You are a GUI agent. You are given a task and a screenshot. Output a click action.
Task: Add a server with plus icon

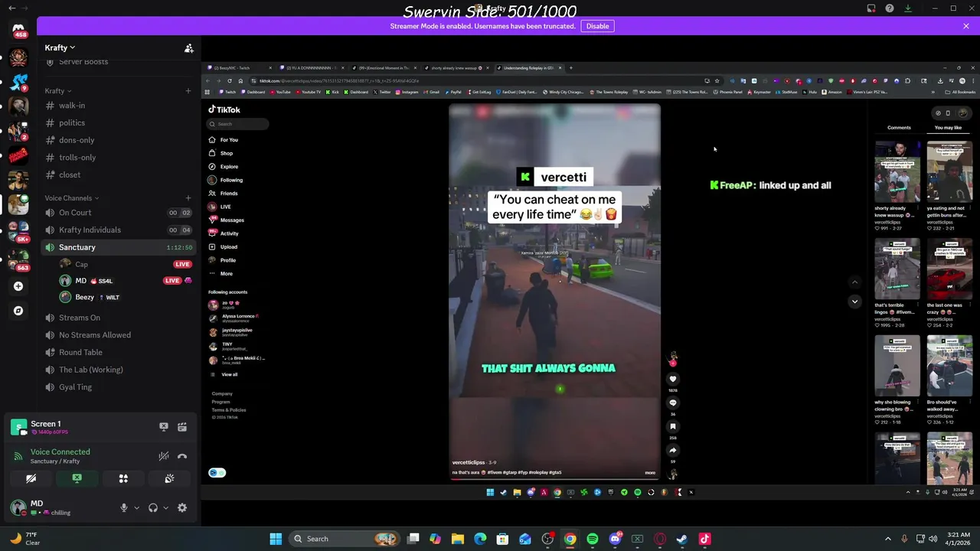pyautogui.click(x=18, y=286)
